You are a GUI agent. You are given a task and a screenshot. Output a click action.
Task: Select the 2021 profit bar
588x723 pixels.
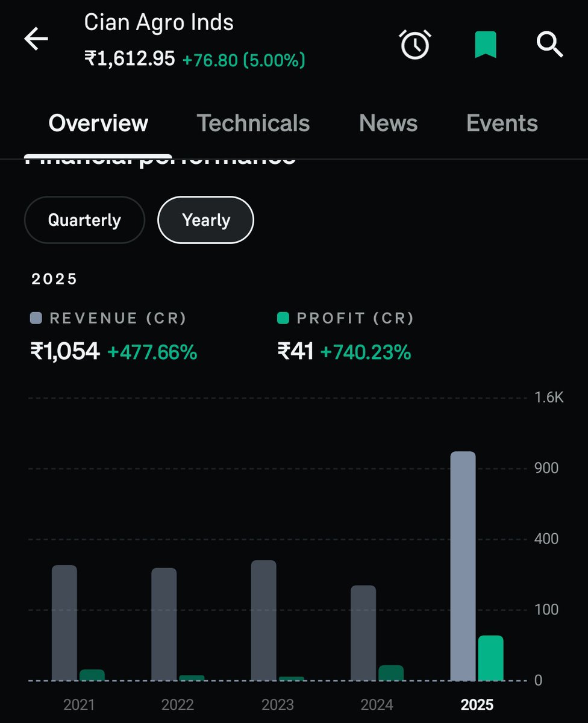[92, 675]
